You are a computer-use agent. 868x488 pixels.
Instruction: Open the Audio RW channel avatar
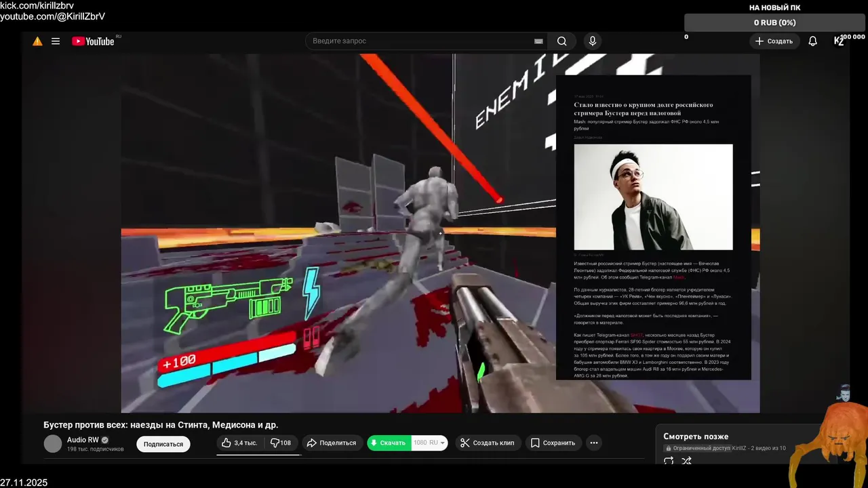[x=53, y=444]
